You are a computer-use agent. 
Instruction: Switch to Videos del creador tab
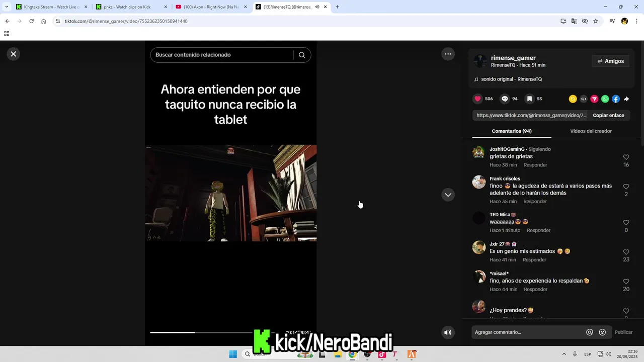(591, 131)
